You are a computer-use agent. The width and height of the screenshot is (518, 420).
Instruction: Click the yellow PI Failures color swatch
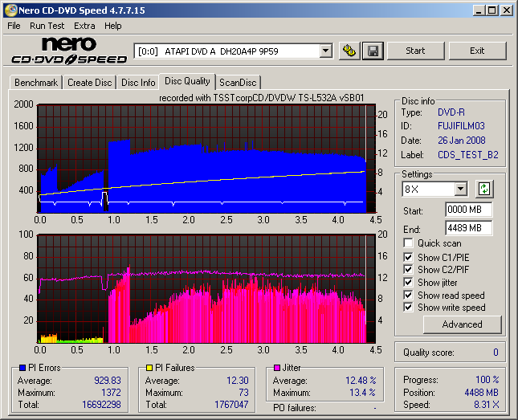click(x=149, y=368)
